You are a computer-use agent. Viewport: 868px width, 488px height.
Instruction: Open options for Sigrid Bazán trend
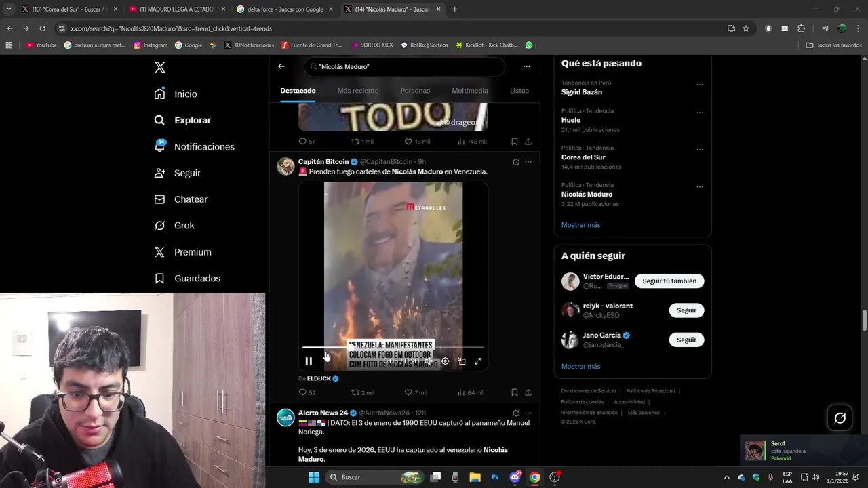click(700, 85)
